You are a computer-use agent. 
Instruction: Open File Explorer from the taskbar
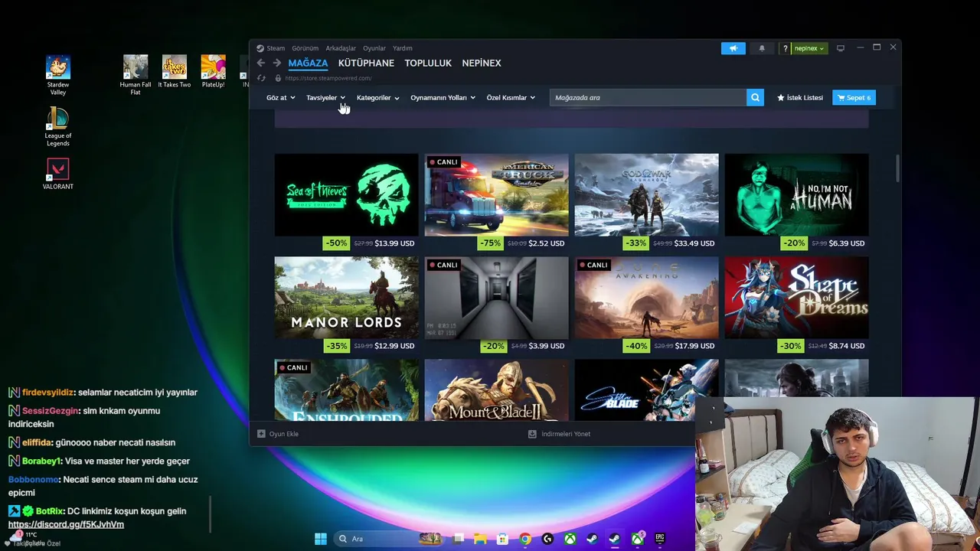(480, 539)
